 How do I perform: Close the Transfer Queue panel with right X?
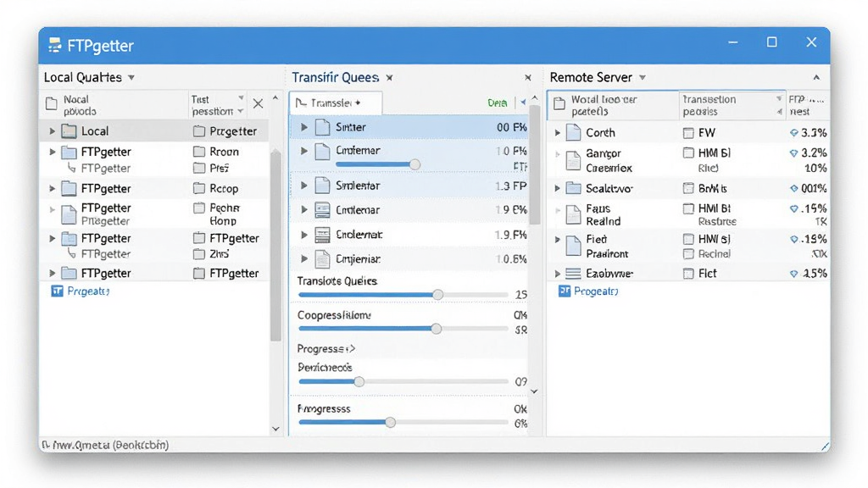pyautogui.click(x=528, y=78)
